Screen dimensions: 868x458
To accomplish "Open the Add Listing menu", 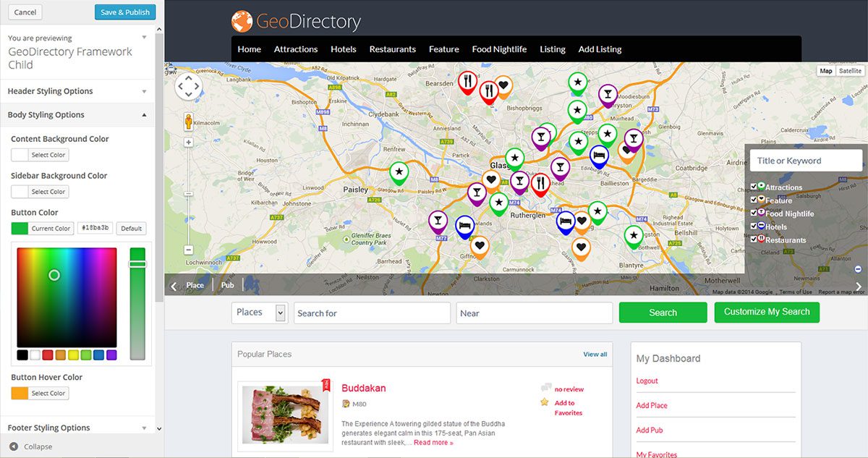I will [600, 49].
